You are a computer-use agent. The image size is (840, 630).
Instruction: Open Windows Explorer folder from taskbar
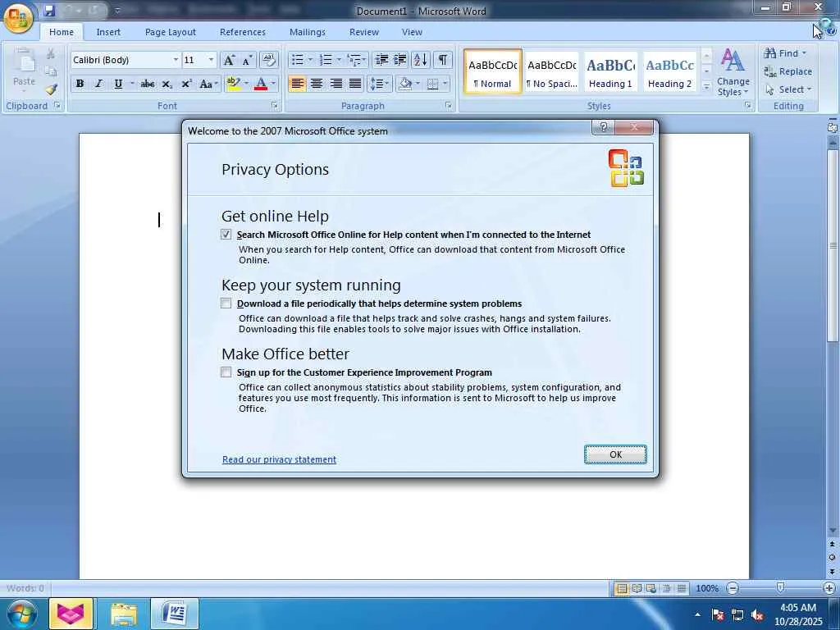click(x=124, y=614)
